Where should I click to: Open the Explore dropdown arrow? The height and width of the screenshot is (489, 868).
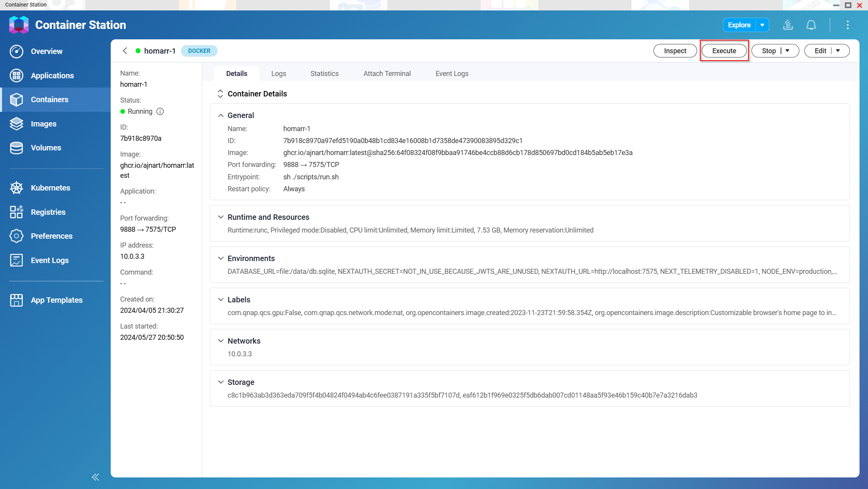coord(762,25)
